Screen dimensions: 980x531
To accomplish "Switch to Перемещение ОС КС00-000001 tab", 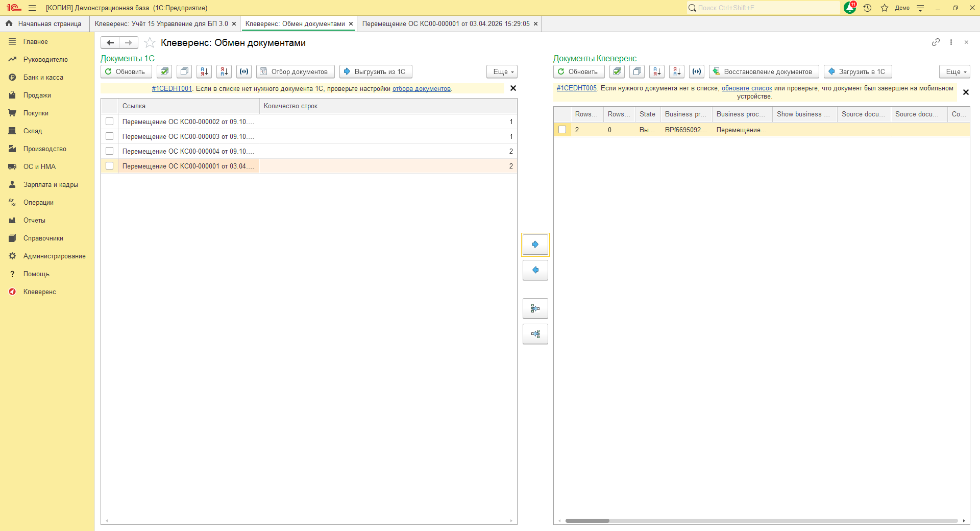I will point(446,24).
